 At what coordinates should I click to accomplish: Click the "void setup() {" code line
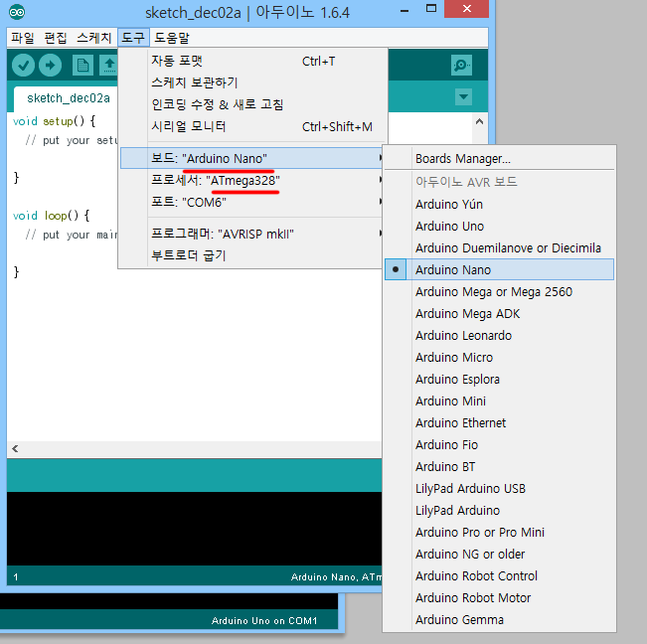coord(54,121)
